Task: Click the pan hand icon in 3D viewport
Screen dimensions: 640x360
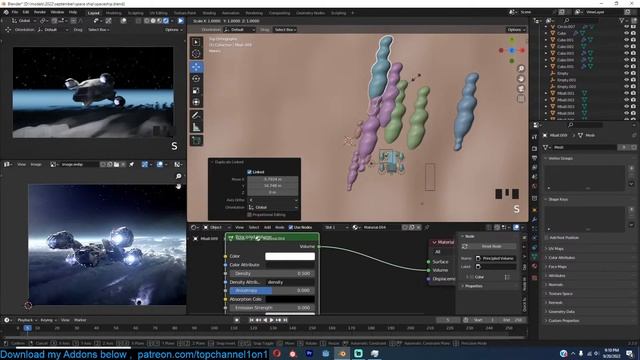Action: click(521, 78)
